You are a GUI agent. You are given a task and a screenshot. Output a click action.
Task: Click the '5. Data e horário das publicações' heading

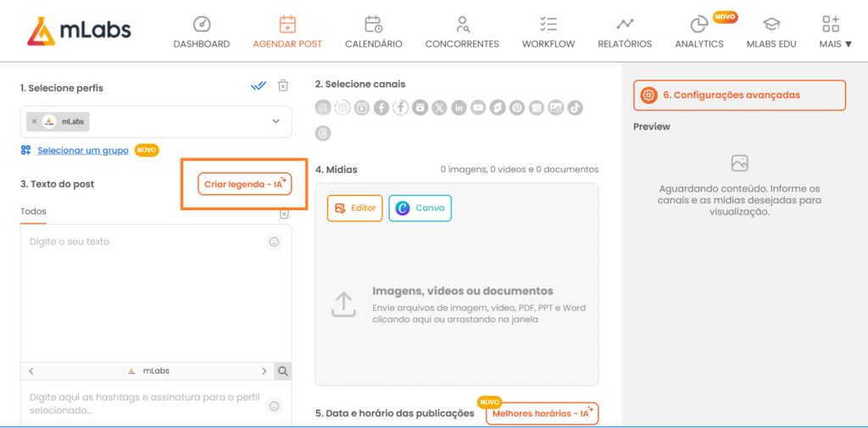(395, 414)
